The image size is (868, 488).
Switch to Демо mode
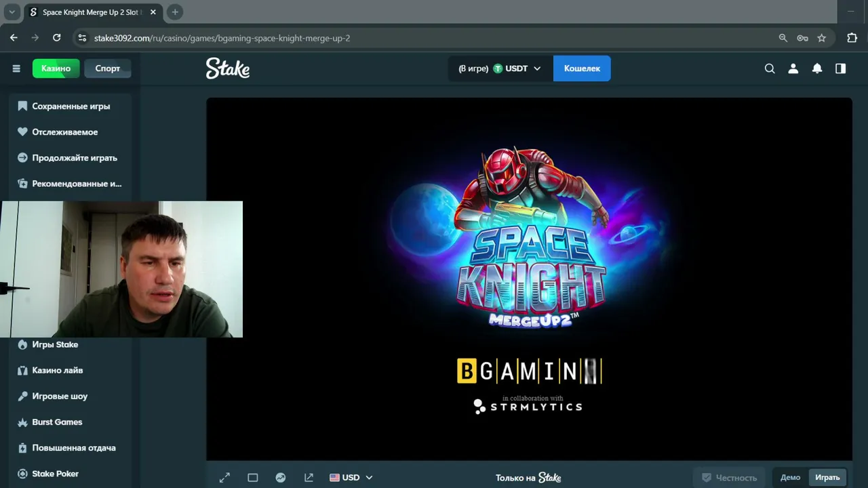point(791,478)
